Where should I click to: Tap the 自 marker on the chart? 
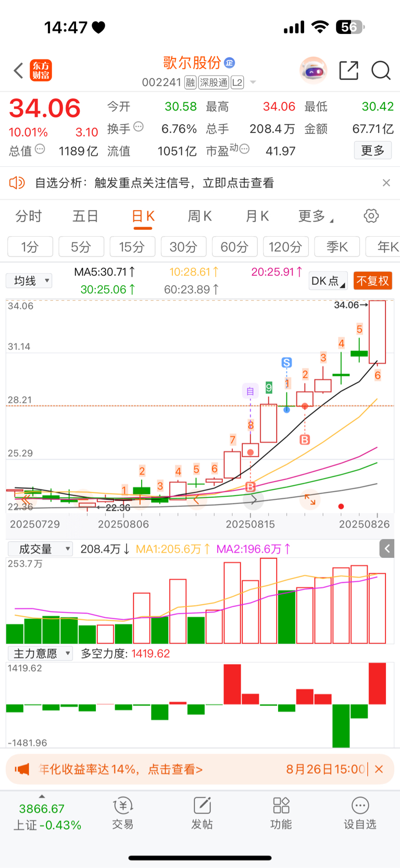pos(251,391)
